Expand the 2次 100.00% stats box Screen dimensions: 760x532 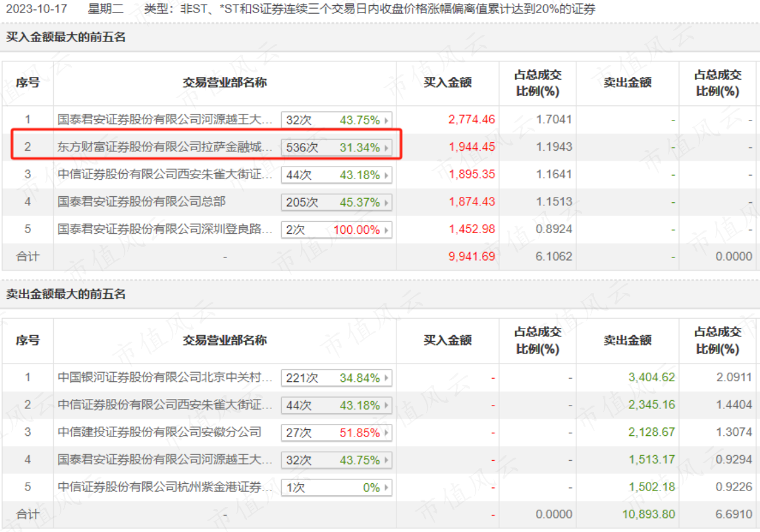pyautogui.click(x=337, y=230)
